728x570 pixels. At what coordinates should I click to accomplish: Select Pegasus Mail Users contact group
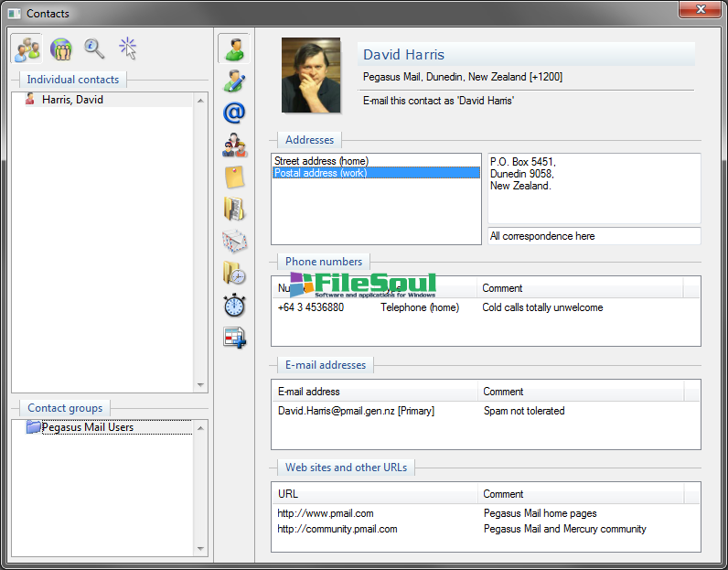pos(87,427)
